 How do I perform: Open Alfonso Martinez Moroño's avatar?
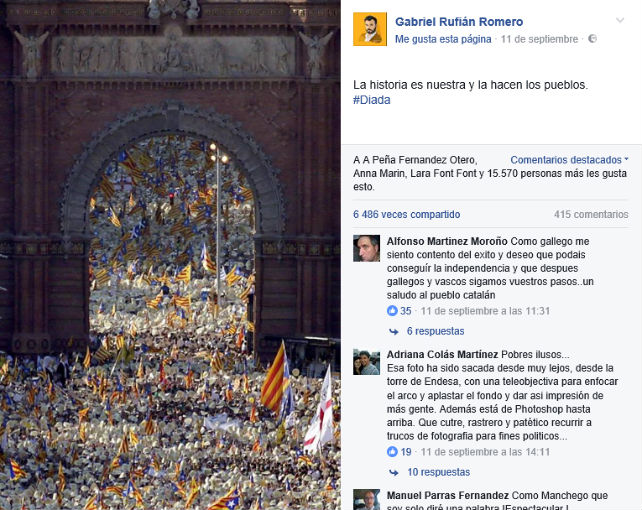pos(366,248)
